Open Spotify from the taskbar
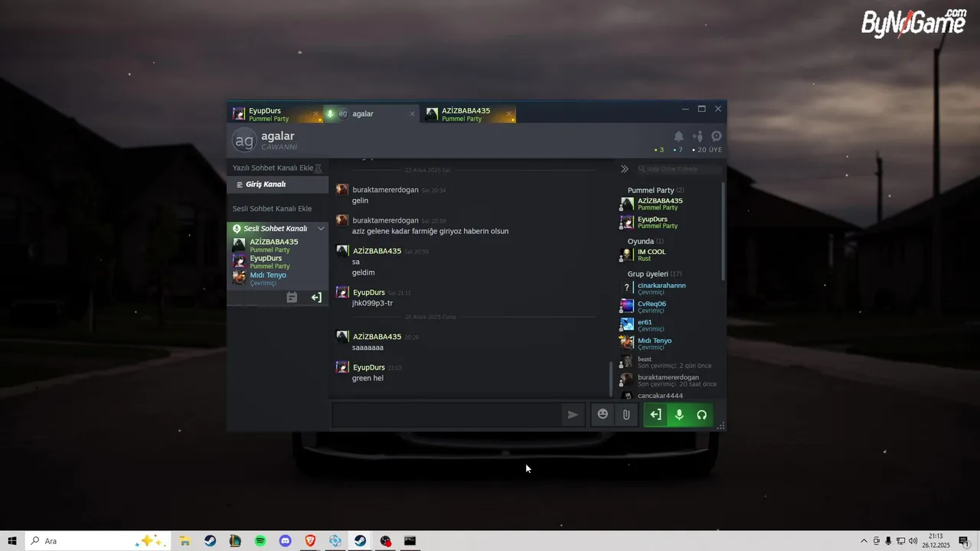The height and width of the screenshot is (551, 980). tap(260, 541)
